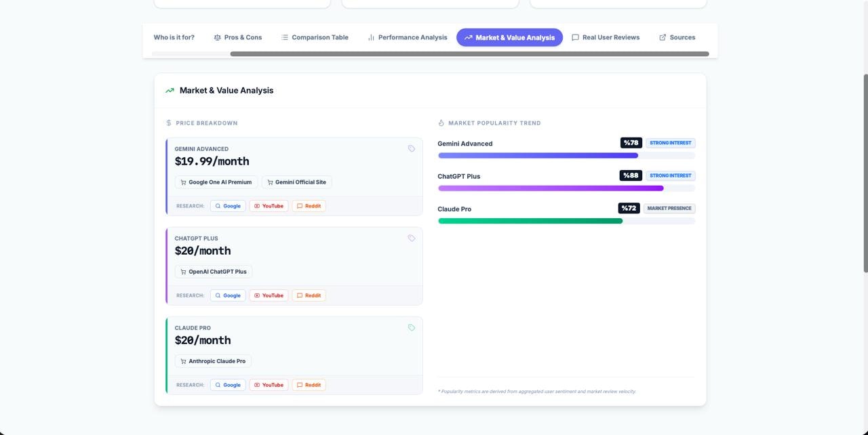Click the popularity metrics footnote text

537,392
